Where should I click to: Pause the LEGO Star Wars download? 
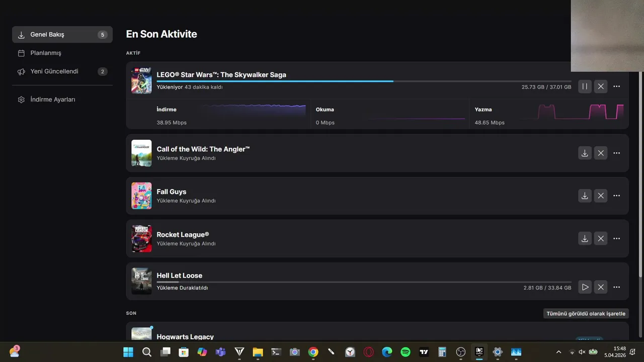point(585,86)
